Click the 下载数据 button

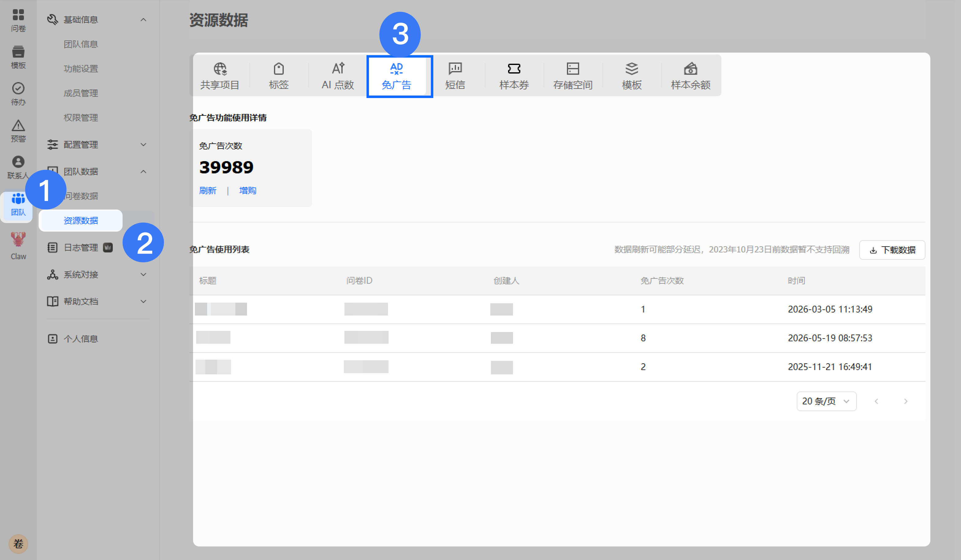point(892,250)
